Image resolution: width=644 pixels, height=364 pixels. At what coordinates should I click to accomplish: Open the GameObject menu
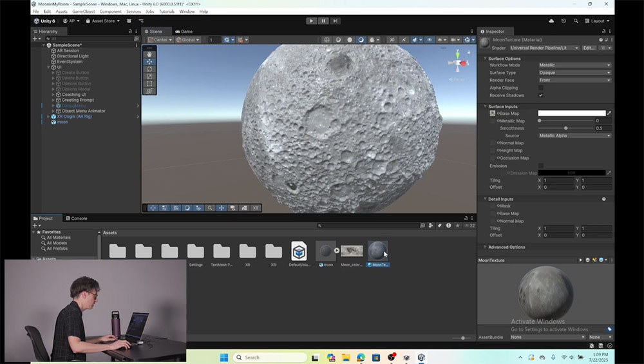tap(83, 12)
